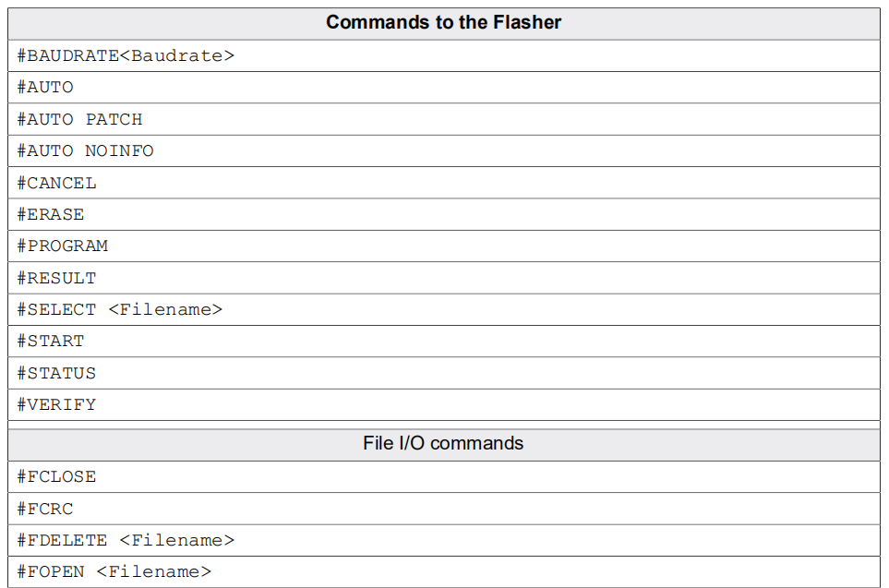Select the #SELECT <Filename> row
889x588 pixels.
[444, 309]
